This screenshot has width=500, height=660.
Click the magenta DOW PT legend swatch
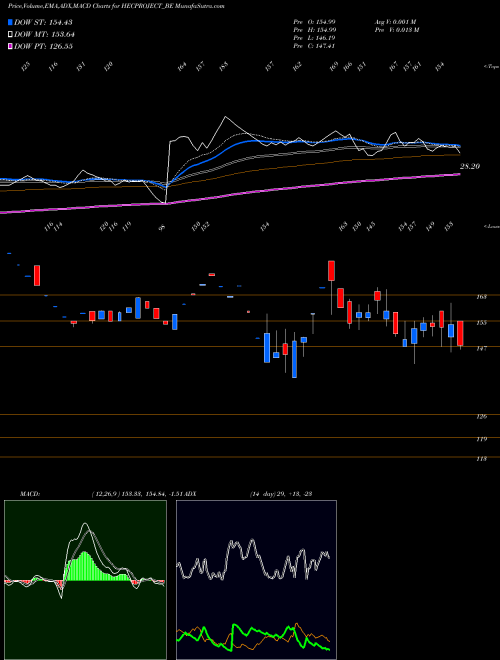(10, 46)
